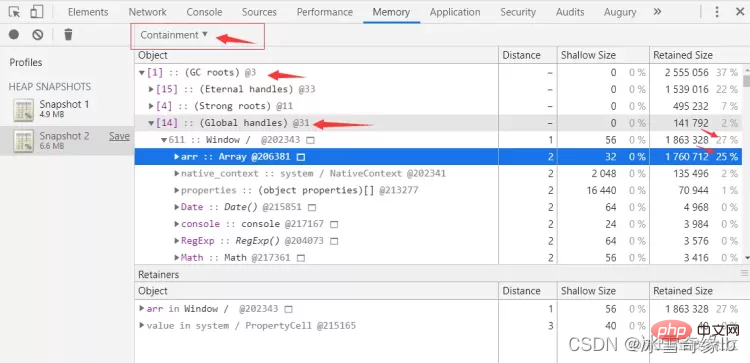This screenshot has width=750, height=363.
Task: Click the HEAP SNAPSHOTS section label
Action: (x=50, y=87)
